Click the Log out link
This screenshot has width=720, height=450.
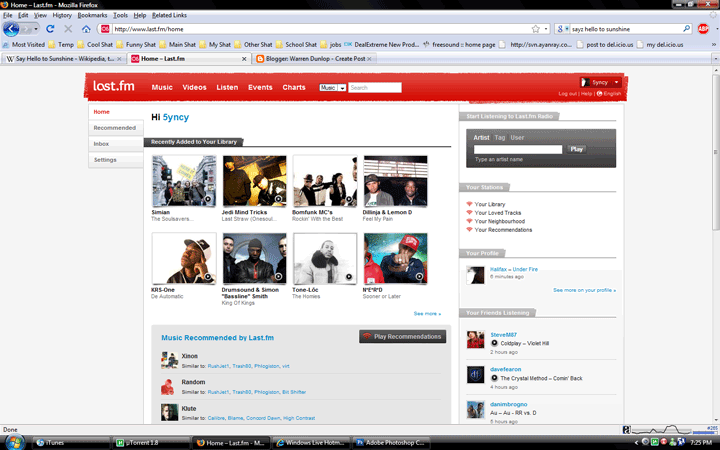(567, 94)
